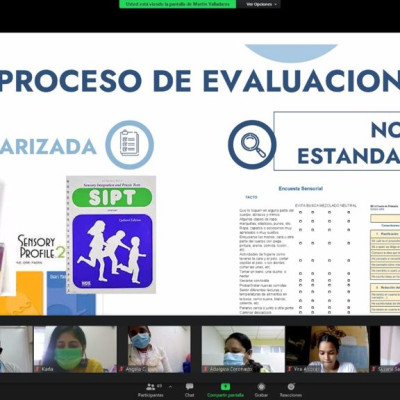Click muted microphone icon on Karla's video
The height and width of the screenshot is (400, 400).
(38, 369)
